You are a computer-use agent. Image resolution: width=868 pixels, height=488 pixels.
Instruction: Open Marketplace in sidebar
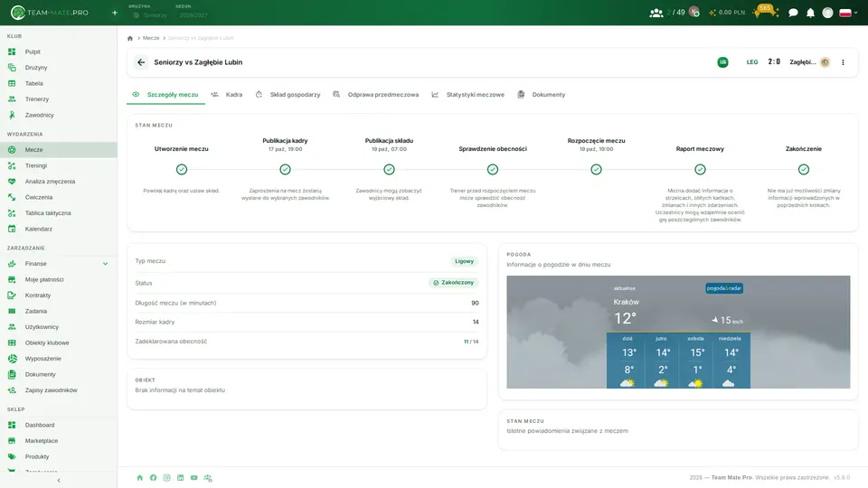[58, 441]
